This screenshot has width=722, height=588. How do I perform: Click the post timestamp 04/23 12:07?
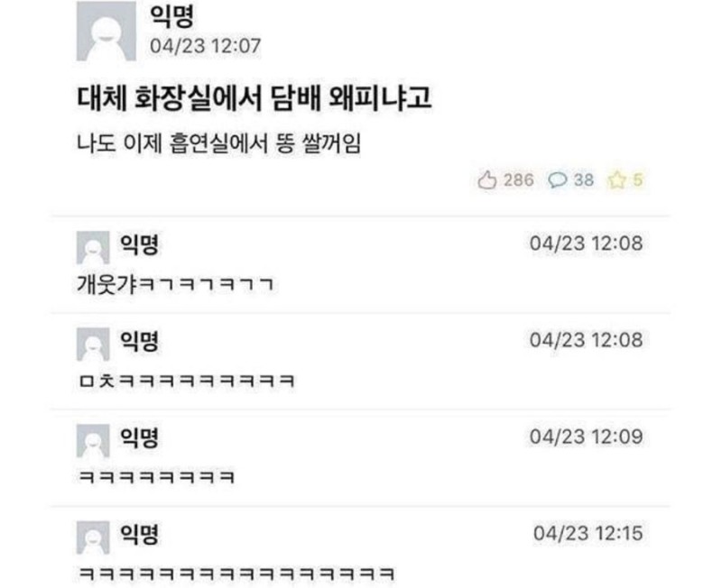pos(206,46)
